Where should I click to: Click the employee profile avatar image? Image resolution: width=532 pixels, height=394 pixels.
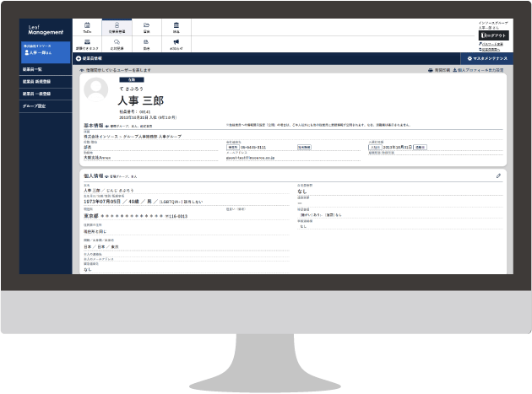[x=96, y=89]
